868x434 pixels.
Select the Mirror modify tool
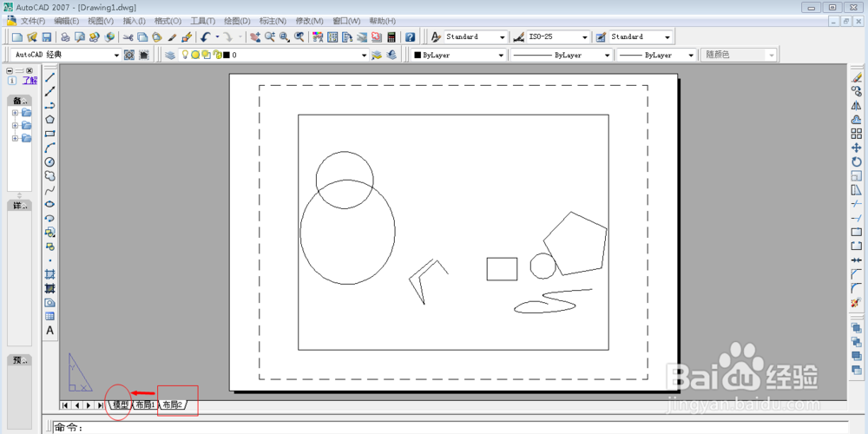[857, 105]
